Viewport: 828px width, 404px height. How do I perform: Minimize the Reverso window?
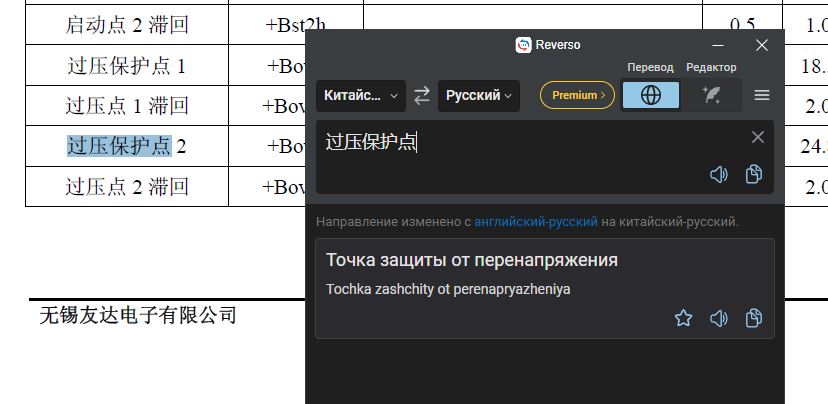click(x=718, y=45)
